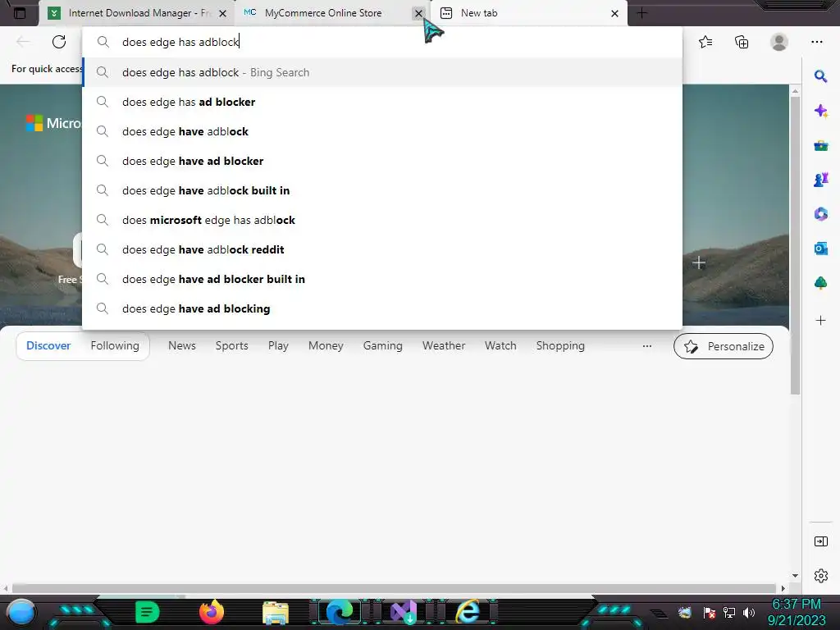The height and width of the screenshot is (630, 840).
Task: Open the Shopping feed category
Action: (x=560, y=345)
